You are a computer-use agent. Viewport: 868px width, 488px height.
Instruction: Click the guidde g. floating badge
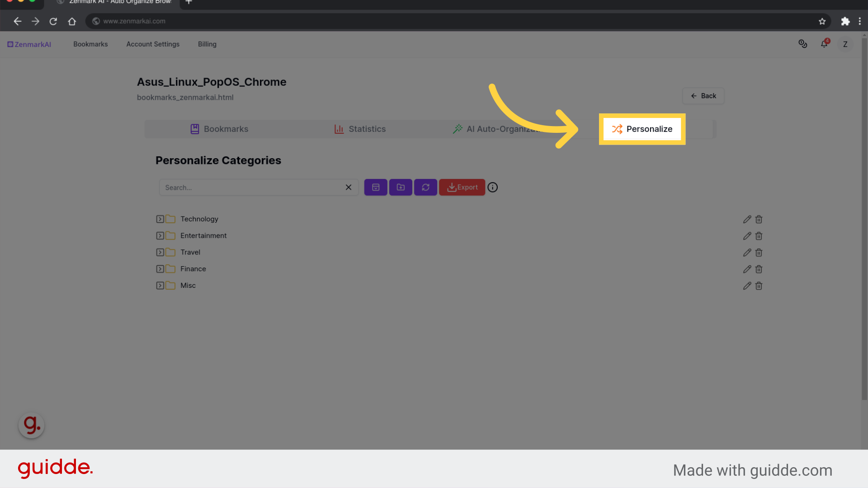[31, 425]
